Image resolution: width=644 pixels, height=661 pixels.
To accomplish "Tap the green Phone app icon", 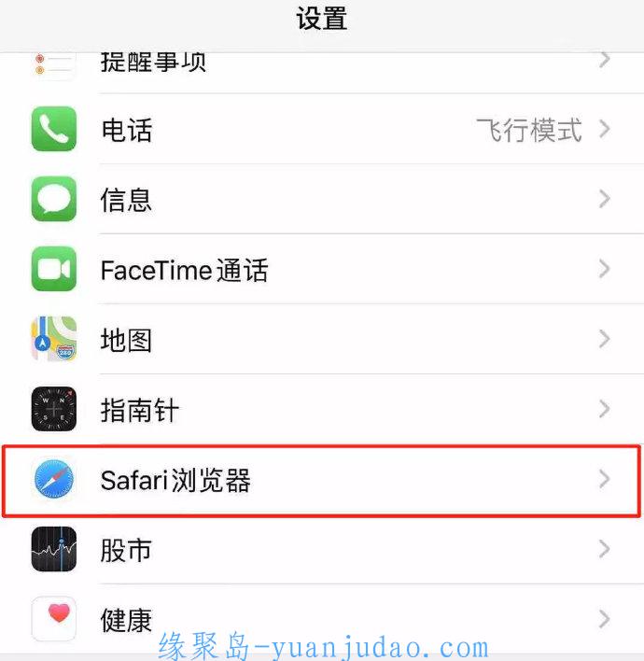I will (x=54, y=129).
